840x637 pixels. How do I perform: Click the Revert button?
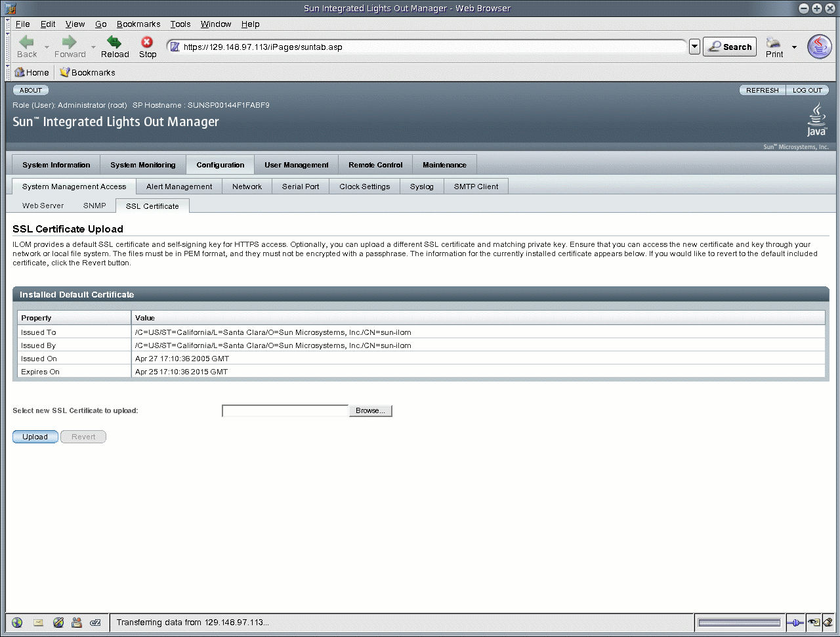click(x=83, y=437)
